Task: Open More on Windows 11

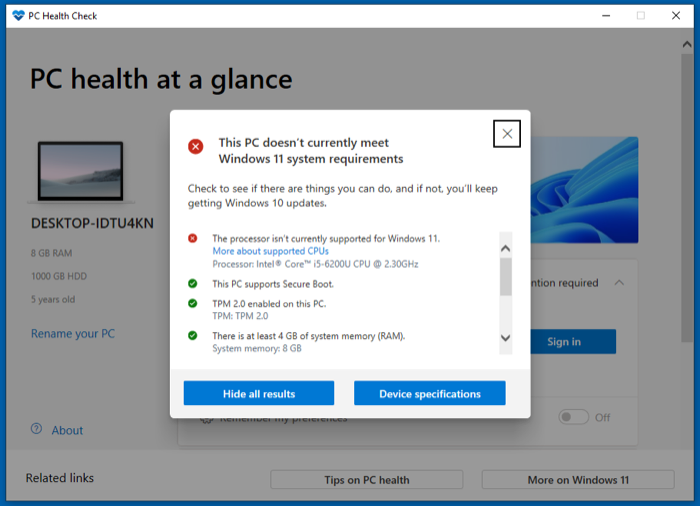Action: (578, 480)
